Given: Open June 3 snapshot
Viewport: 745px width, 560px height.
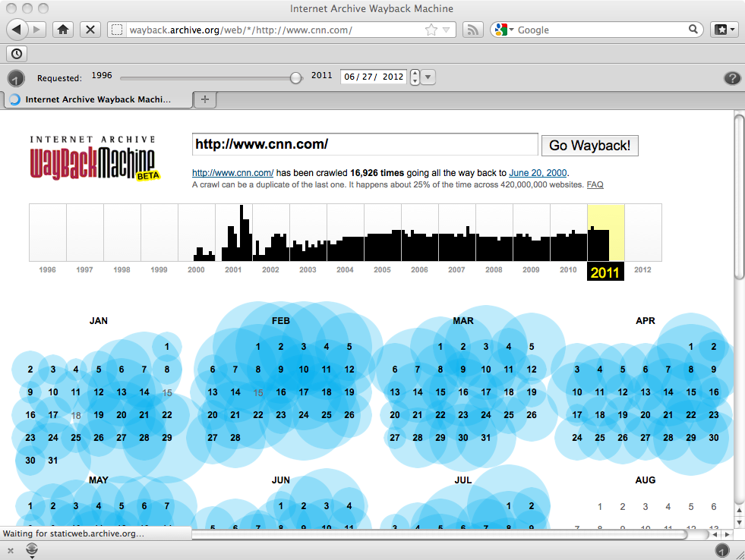Looking at the screenshot, I should [x=327, y=506].
